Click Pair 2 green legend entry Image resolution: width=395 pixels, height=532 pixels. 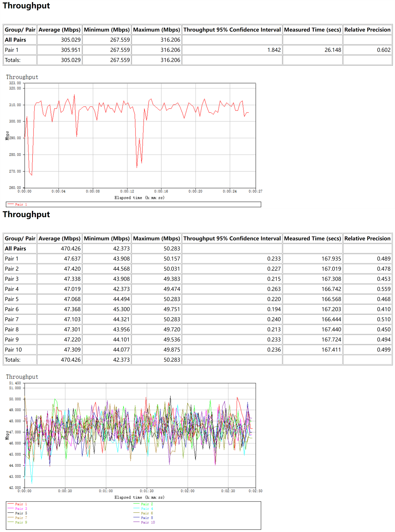[x=147, y=504]
